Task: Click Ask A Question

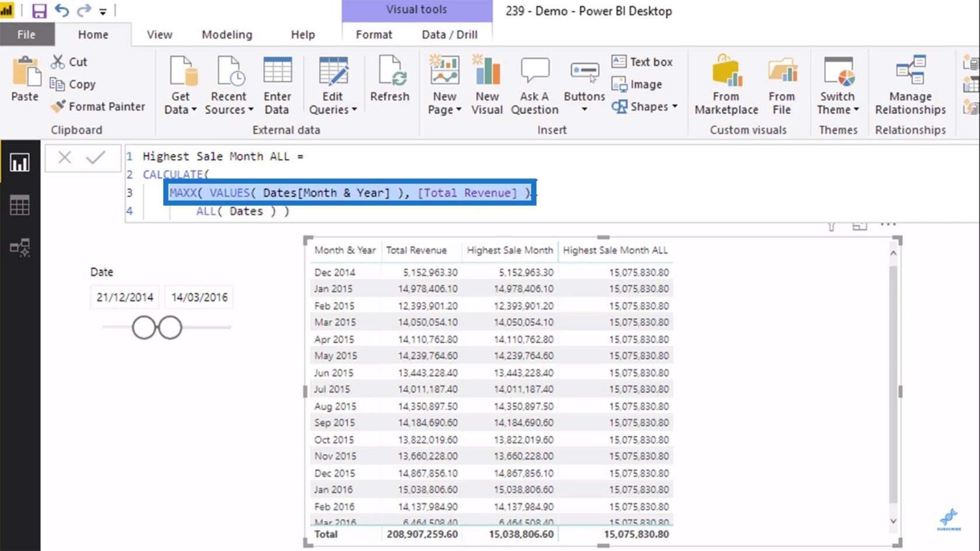Action: coord(534,85)
